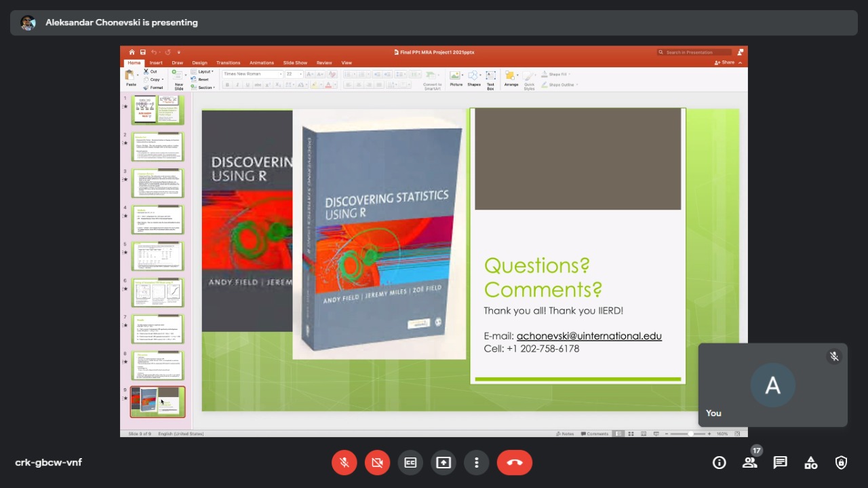The width and height of the screenshot is (868, 488).
Task: Open the in-call chat panel
Action: (781, 462)
